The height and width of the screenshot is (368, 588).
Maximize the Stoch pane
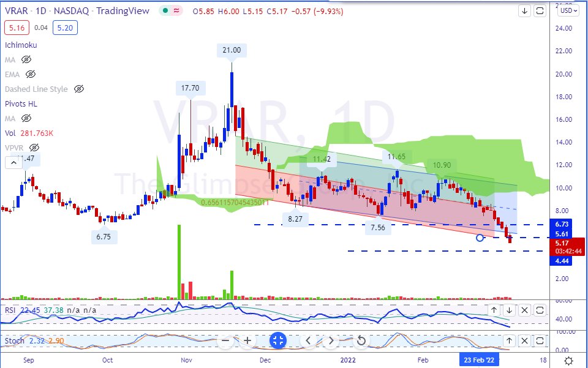click(x=540, y=340)
